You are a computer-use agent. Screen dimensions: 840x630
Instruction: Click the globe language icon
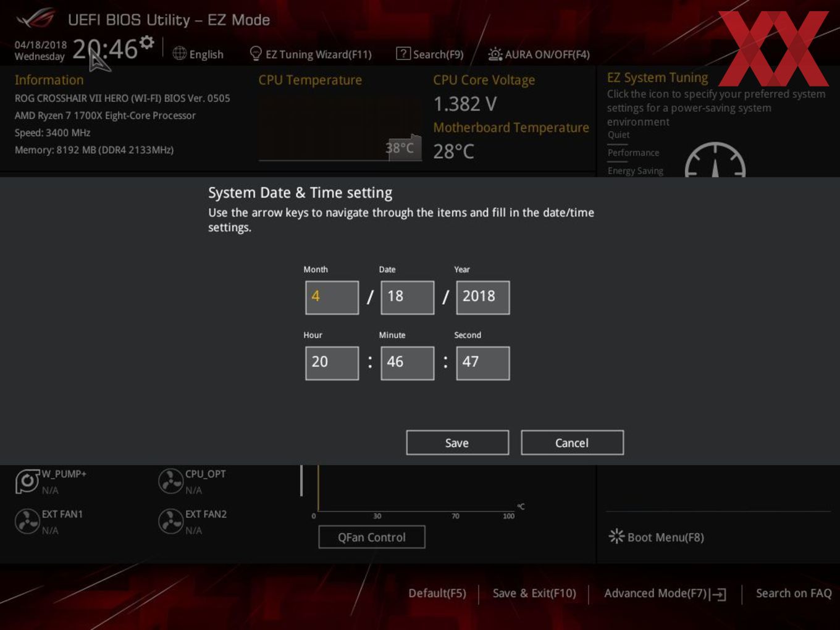179,54
